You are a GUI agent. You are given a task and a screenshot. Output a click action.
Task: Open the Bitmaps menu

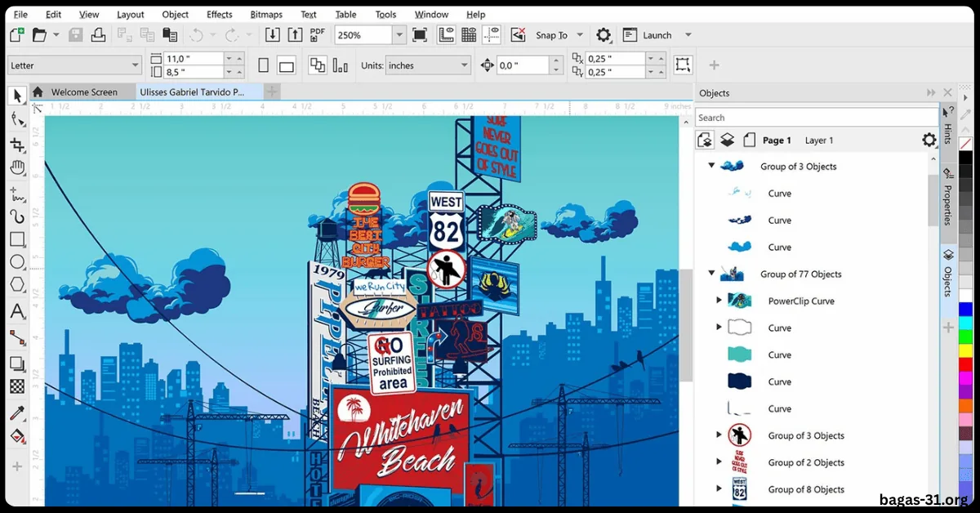pos(266,14)
